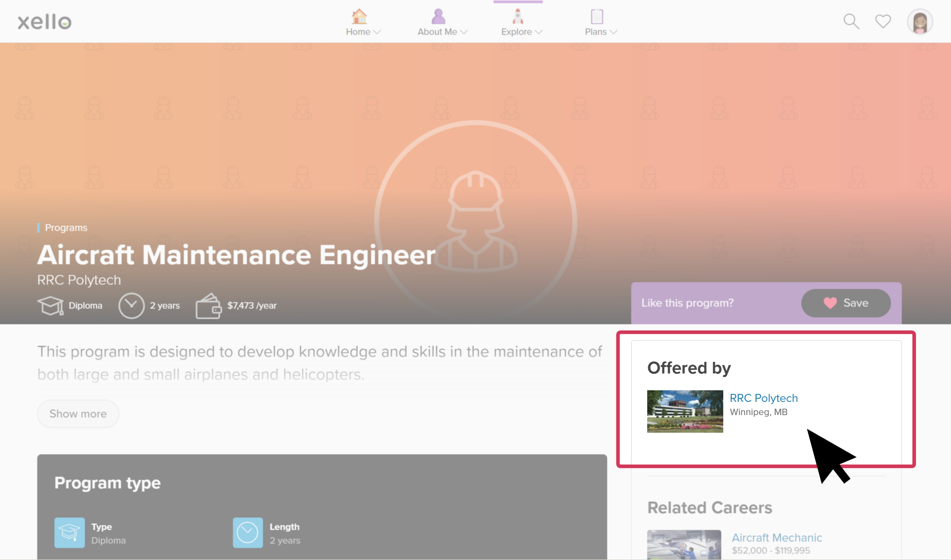Open the Explore nav item
Viewport: 951px width, 560px height.
pyautogui.click(x=522, y=22)
